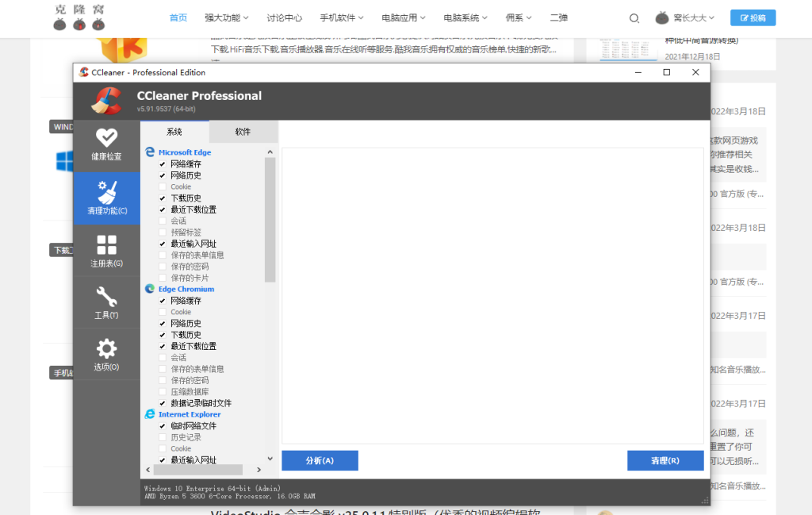812x515 pixels.
Task: Click the horizontal scroll right arrow
Action: tap(259, 470)
